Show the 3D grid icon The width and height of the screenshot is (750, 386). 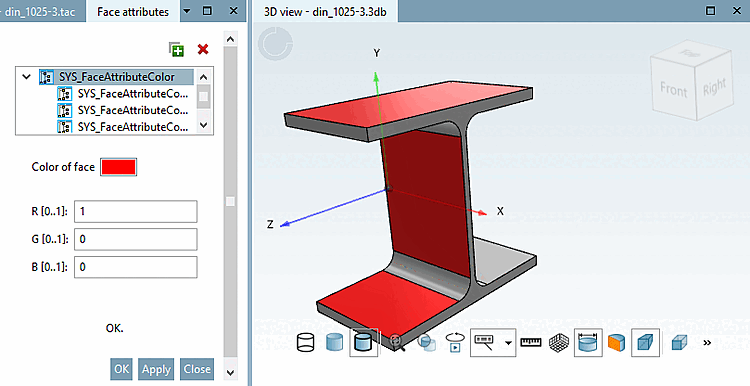[558, 343]
